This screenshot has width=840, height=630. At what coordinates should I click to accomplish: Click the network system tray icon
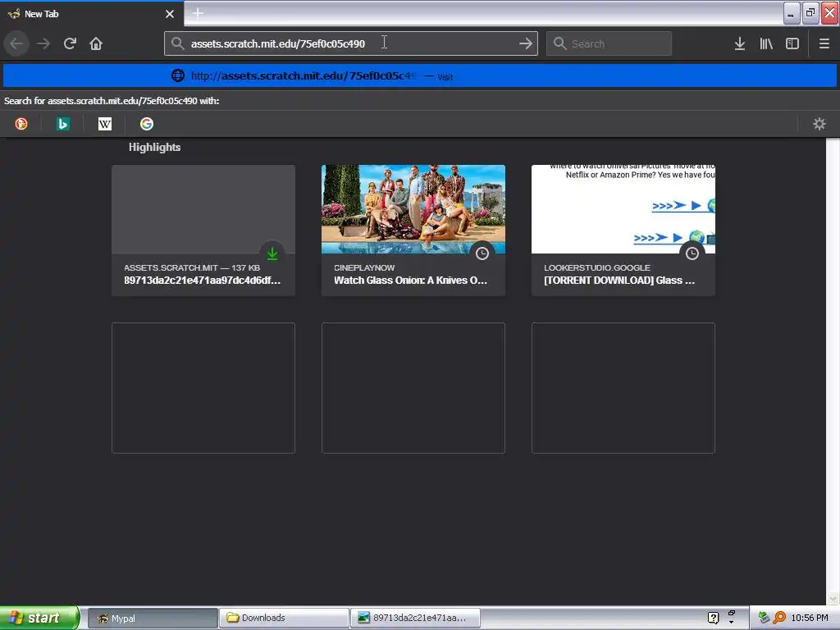point(764,618)
